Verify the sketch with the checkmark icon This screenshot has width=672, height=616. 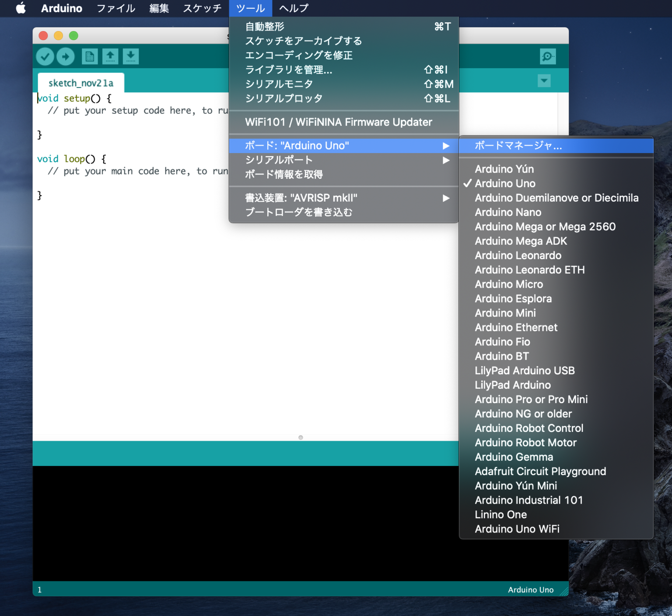(x=45, y=56)
